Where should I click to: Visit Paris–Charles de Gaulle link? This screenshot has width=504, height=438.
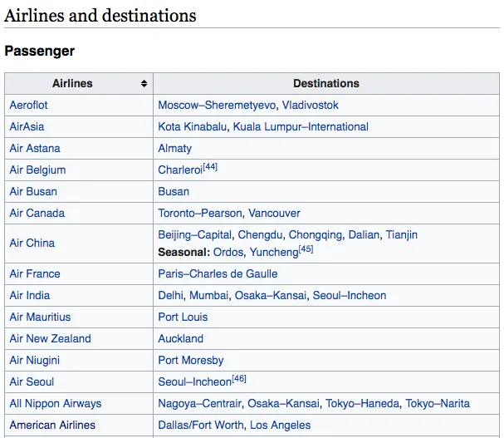tap(218, 274)
